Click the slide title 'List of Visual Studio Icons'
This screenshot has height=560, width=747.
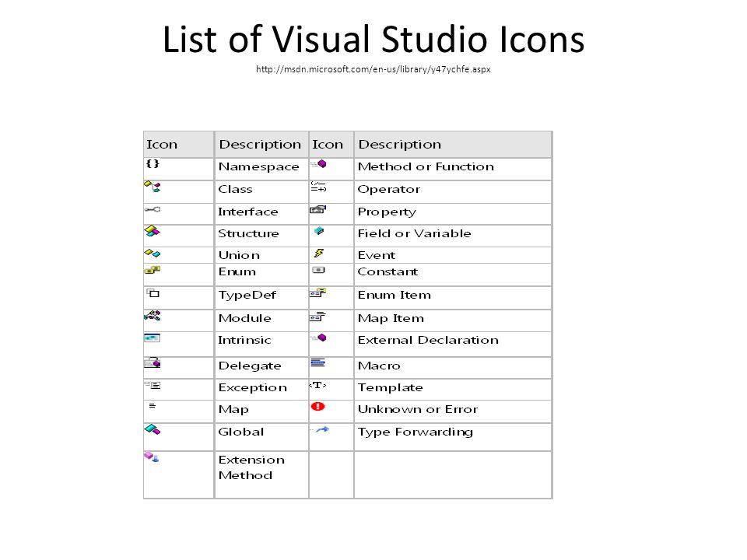(x=373, y=39)
